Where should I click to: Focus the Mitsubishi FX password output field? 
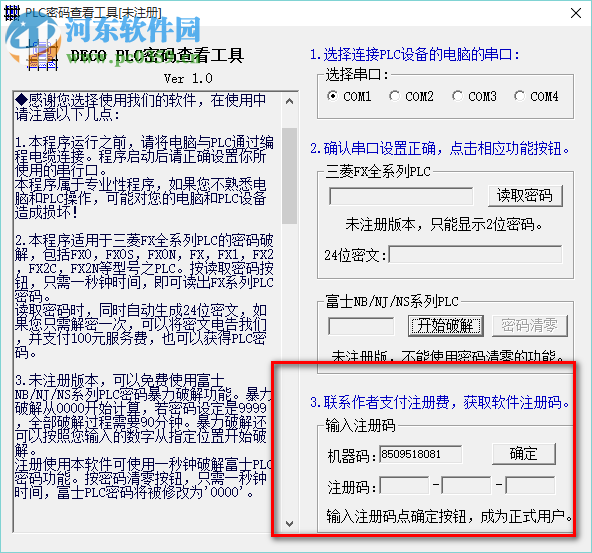pyautogui.click(x=401, y=196)
